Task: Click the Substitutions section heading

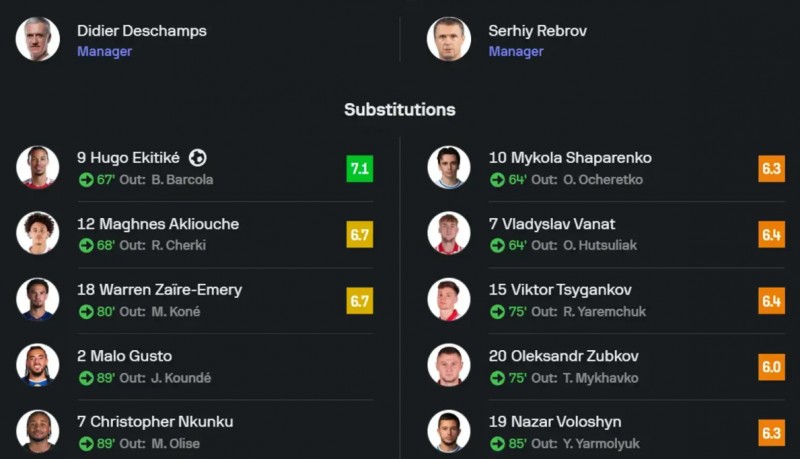Action: coord(400,110)
